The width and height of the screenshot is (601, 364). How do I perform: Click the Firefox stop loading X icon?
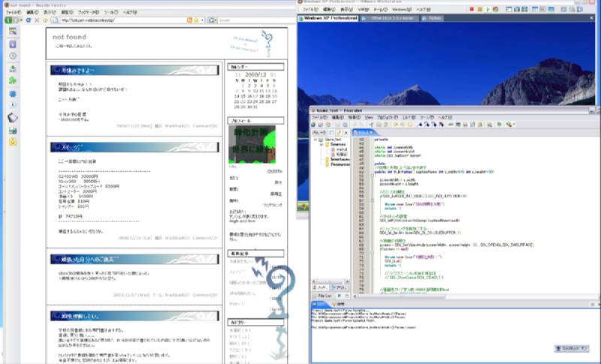[x=37, y=20]
